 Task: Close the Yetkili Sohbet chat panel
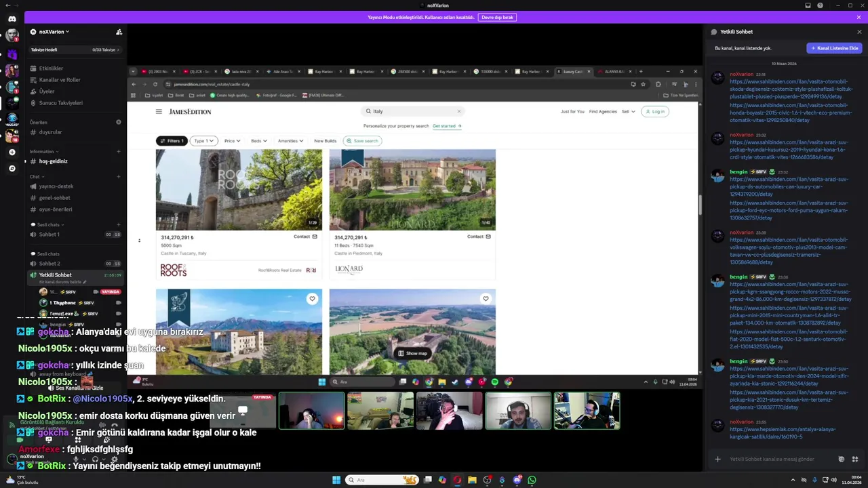(859, 32)
